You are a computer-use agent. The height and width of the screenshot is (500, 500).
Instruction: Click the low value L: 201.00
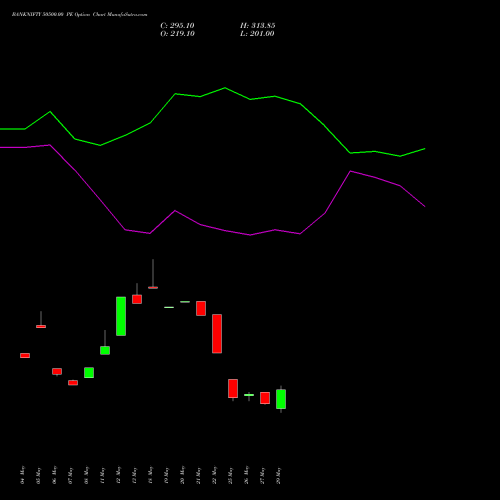tap(257, 34)
